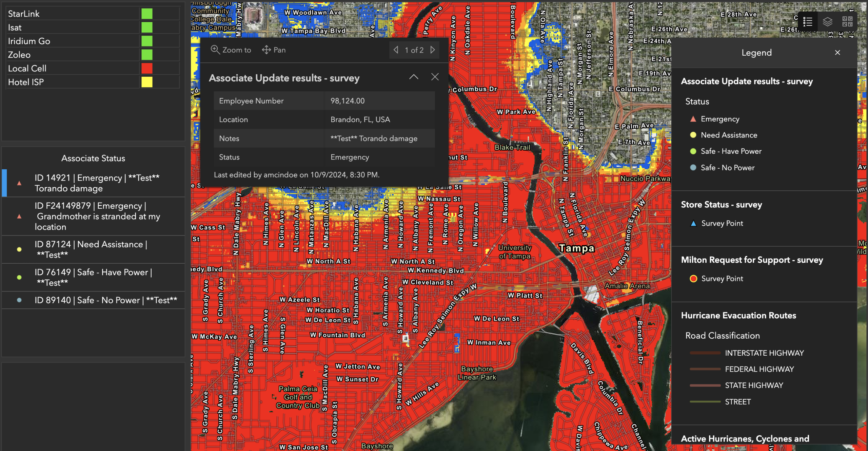Click the Notes value **Test** Torando damage
The image size is (868, 451).
374,138
